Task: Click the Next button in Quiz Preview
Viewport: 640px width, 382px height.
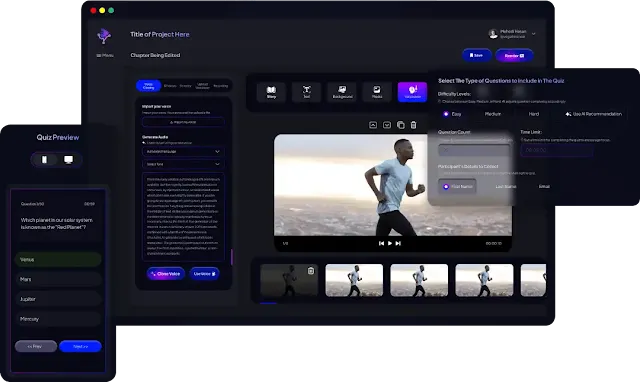Action: (x=80, y=346)
